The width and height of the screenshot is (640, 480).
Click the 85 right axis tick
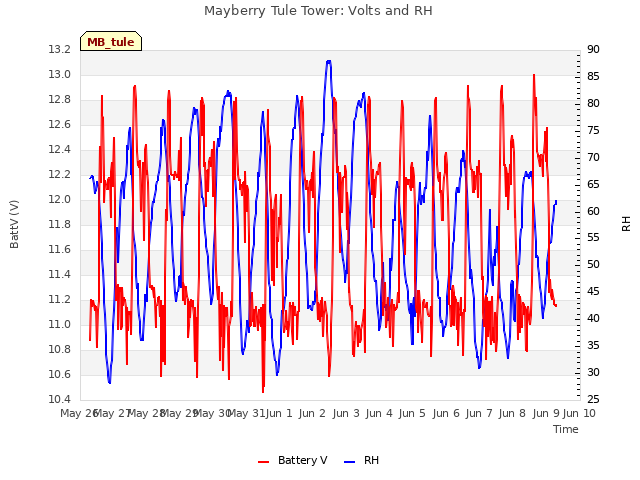593,76
